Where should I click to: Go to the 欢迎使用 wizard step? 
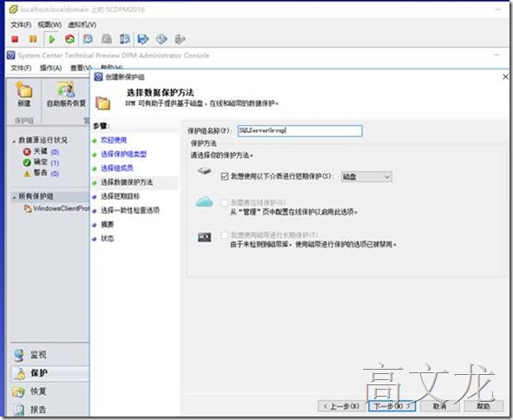(x=114, y=140)
